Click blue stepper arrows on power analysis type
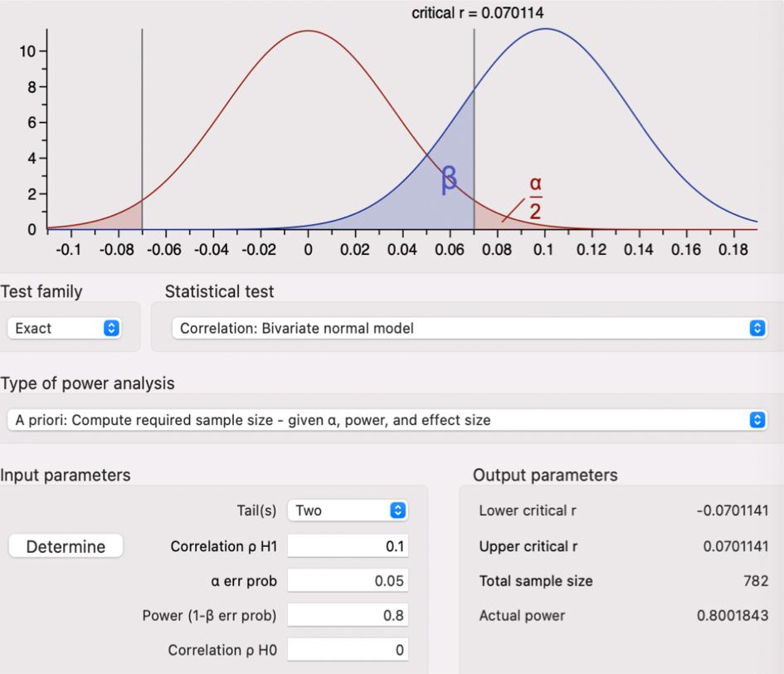The height and width of the screenshot is (674, 784). (x=757, y=420)
